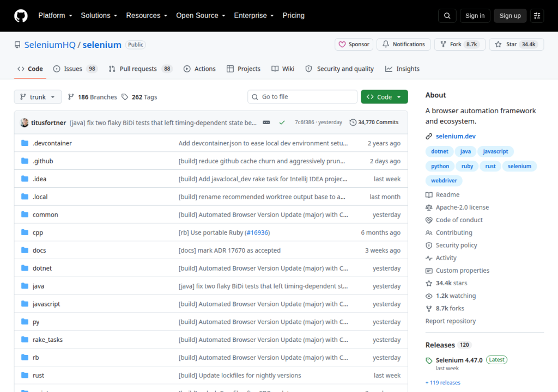Switch to the Actions tab

[199, 69]
